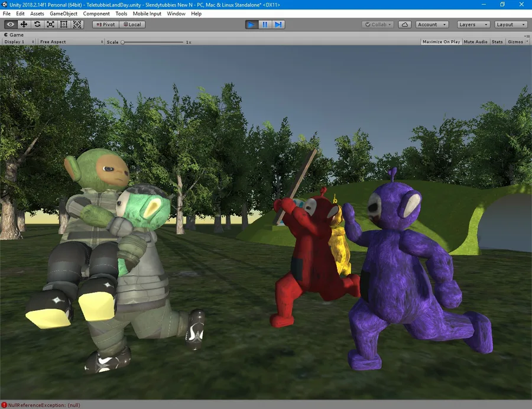
Task: Open the Tools menu
Action: (121, 14)
